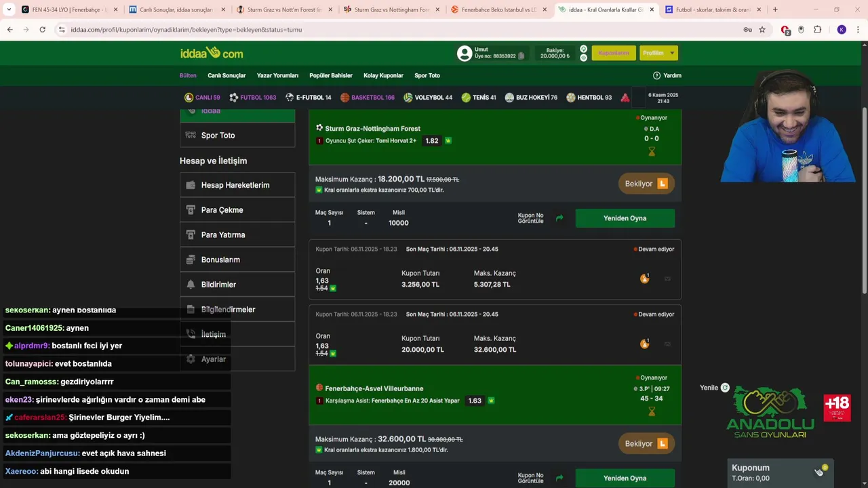Click Bekliyor button next to 18.200,00 TL

pyautogui.click(x=646, y=184)
